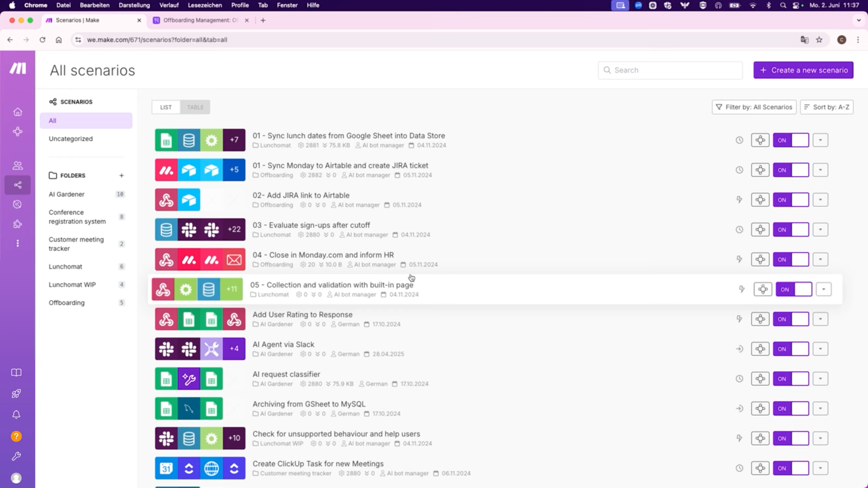Open the book Resource hub icon
Viewport: 868px width, 488px height.
(x=16, y=372)
